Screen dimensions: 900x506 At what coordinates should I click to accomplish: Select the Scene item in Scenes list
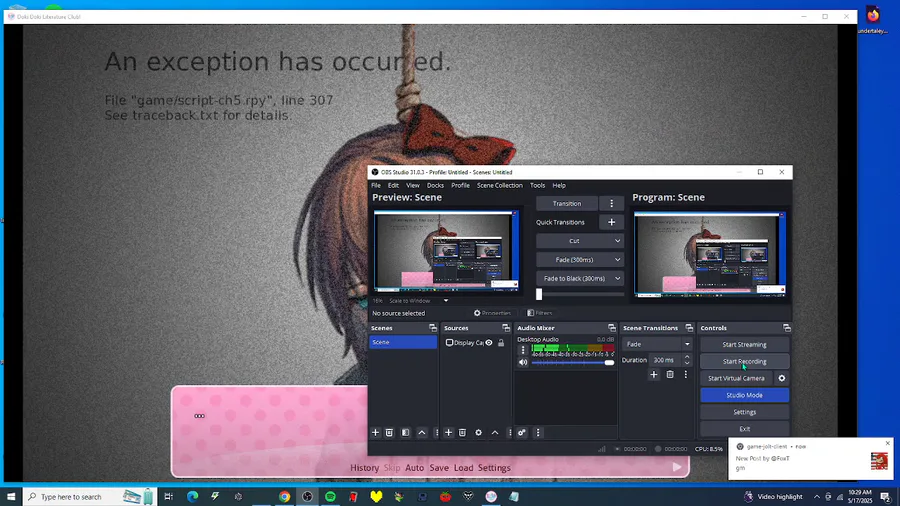click(403, 342)
